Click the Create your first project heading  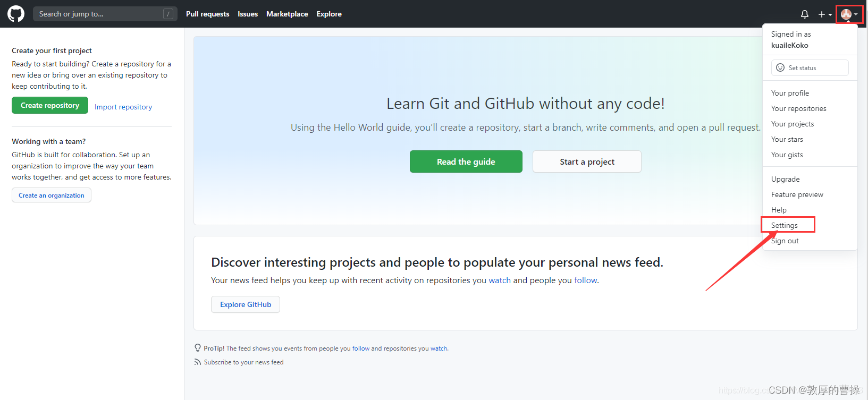(52, 50)
